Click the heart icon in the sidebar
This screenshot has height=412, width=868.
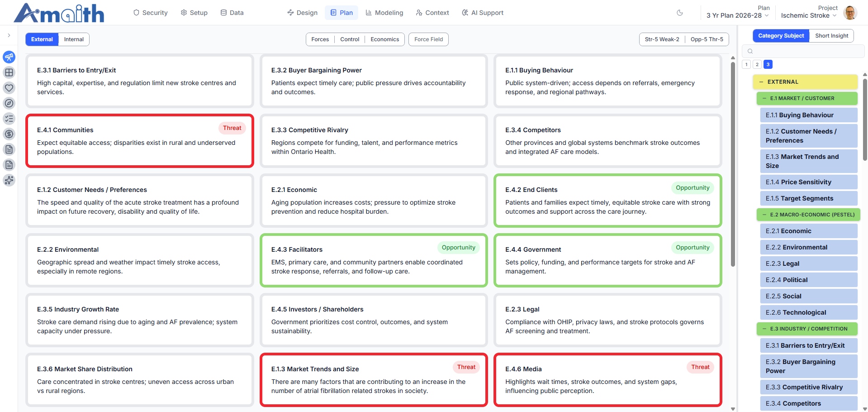pos(9,88)
